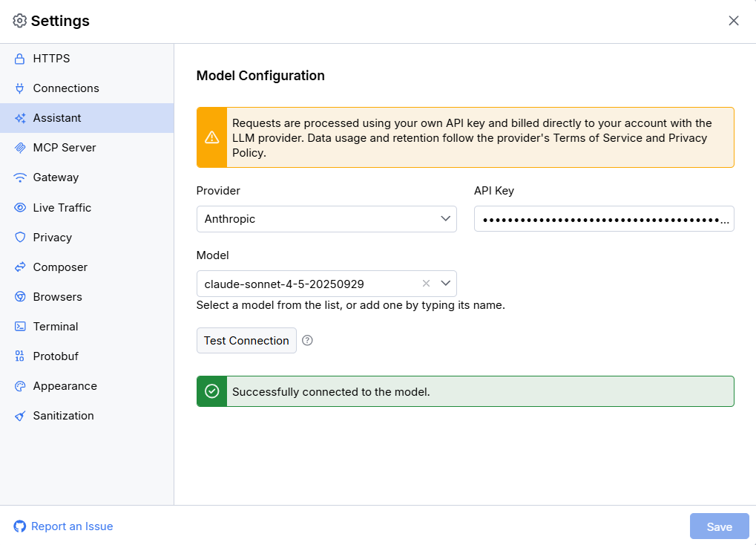
Task: Clear the selected claude-sonnet model
Action: (426, 283)
